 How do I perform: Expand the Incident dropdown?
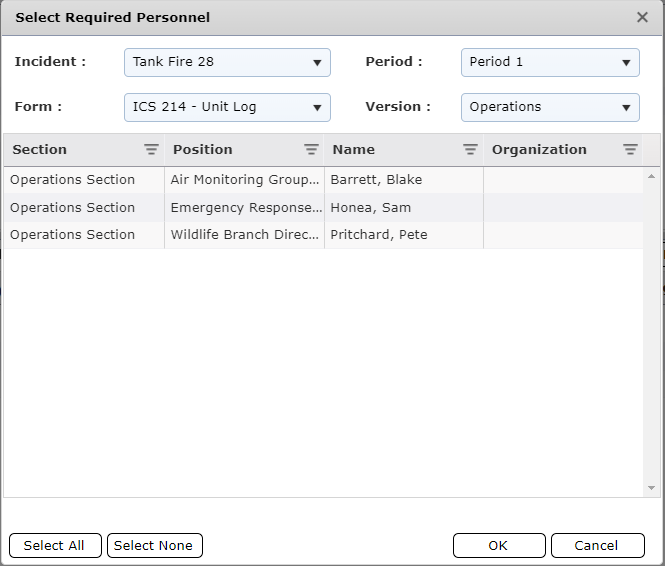227,62
